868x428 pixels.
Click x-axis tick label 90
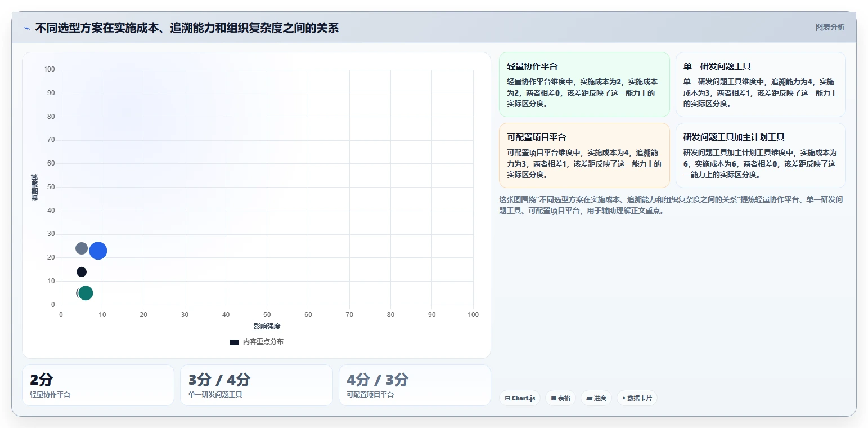(432, 315)
